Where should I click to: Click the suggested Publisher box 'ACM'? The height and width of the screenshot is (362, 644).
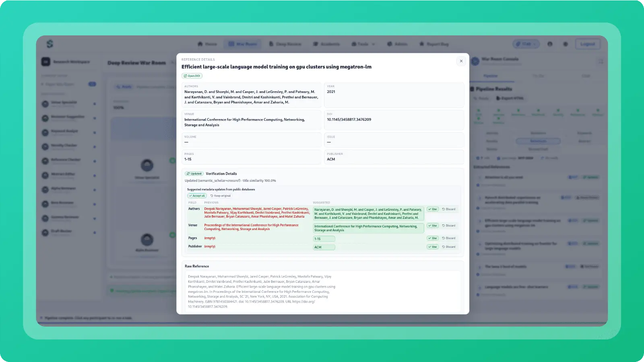324,247
